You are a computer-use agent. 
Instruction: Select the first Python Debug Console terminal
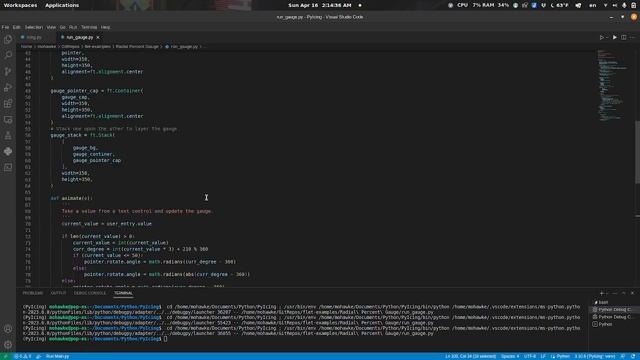point(613,309)
